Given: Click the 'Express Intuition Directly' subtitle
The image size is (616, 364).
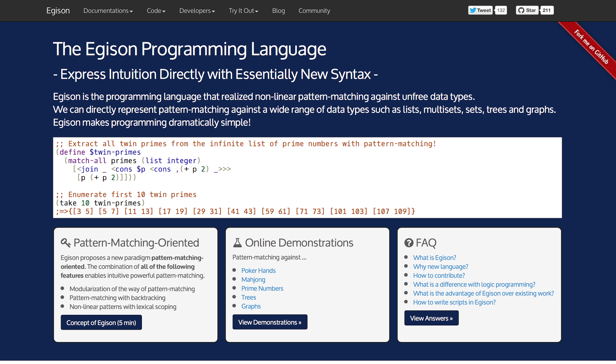Looking at the screenshot, I should 215,74.
